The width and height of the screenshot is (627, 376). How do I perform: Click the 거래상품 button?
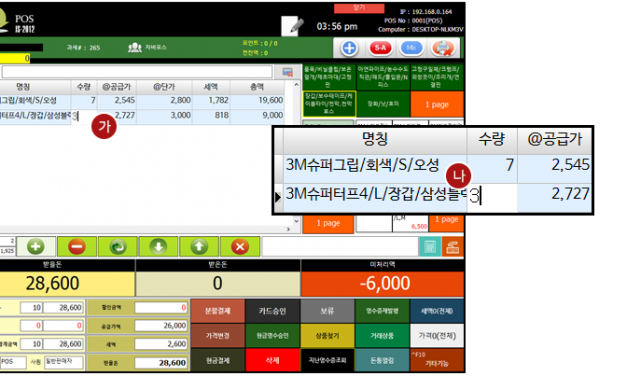[x=382, y=336]
